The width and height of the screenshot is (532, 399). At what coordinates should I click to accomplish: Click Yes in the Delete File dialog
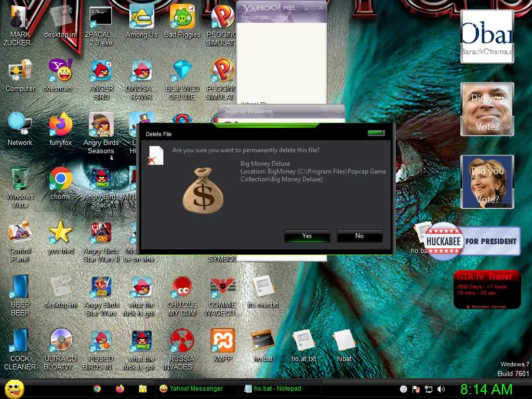point(307,236)
